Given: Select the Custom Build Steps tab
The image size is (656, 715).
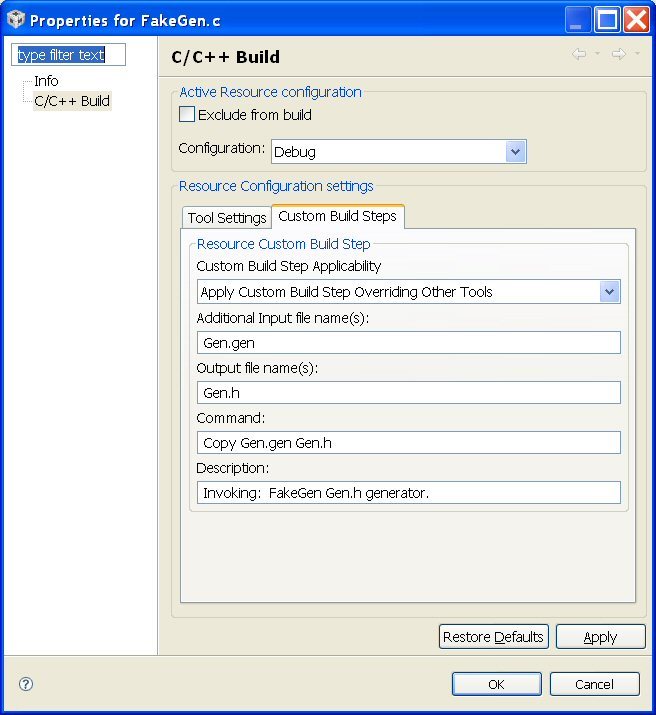Looking at the screenshot, I should (x=337, y=216).
